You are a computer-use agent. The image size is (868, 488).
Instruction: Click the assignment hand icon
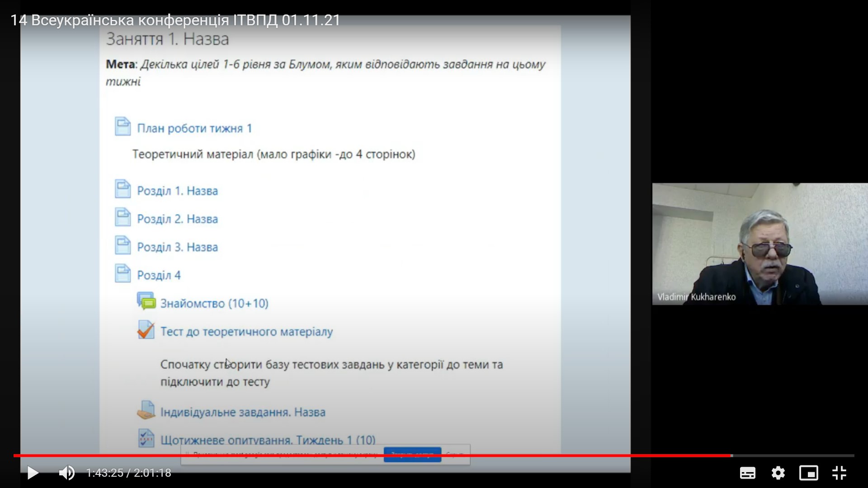pyautogui.click(x=146, y=410)
